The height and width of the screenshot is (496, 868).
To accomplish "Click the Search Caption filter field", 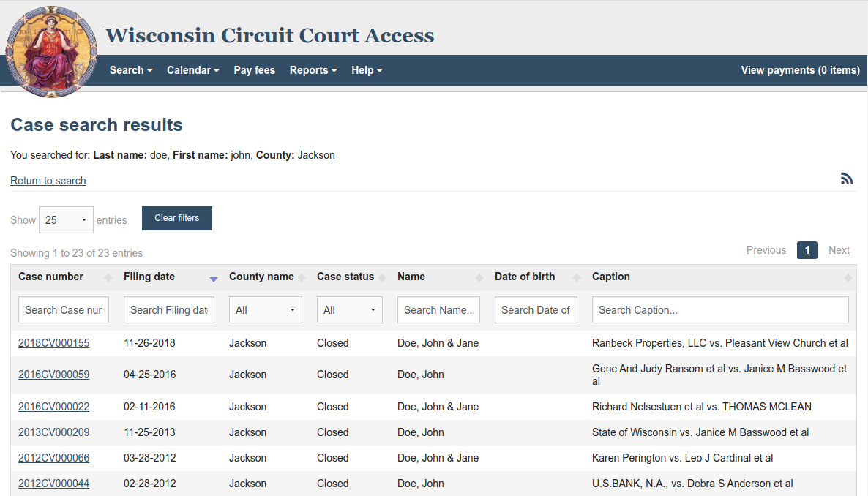I will (x=719, y=310).
